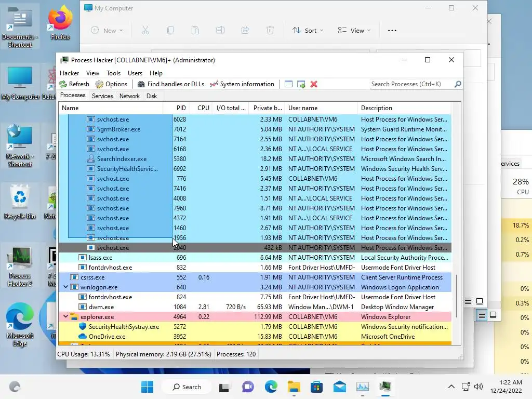Sort by Private bytes column header
532x399 pixels.
(267, 108)
